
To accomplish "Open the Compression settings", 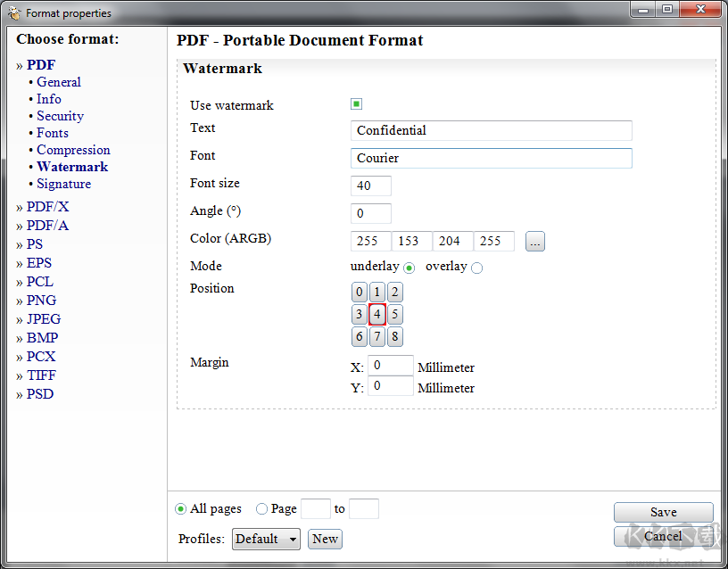I will [x=73, y=150].
